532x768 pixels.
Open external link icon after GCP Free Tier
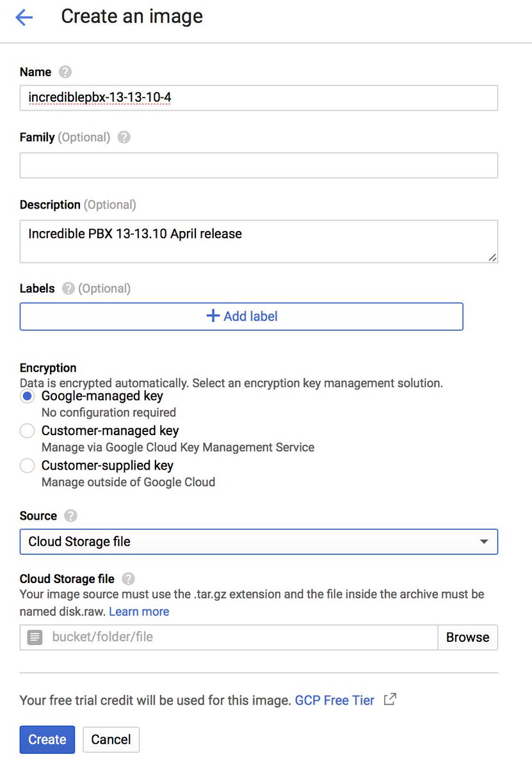(389, 700)
